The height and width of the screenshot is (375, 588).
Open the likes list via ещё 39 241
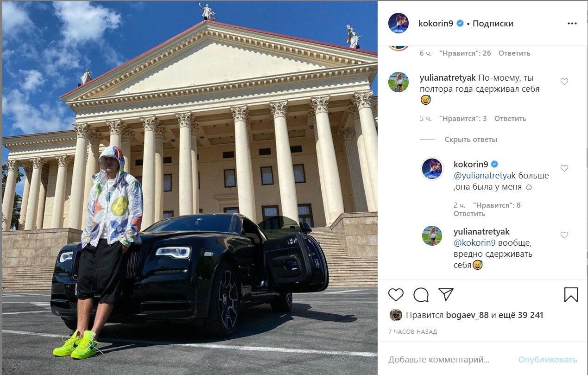(x=521, y=315)
